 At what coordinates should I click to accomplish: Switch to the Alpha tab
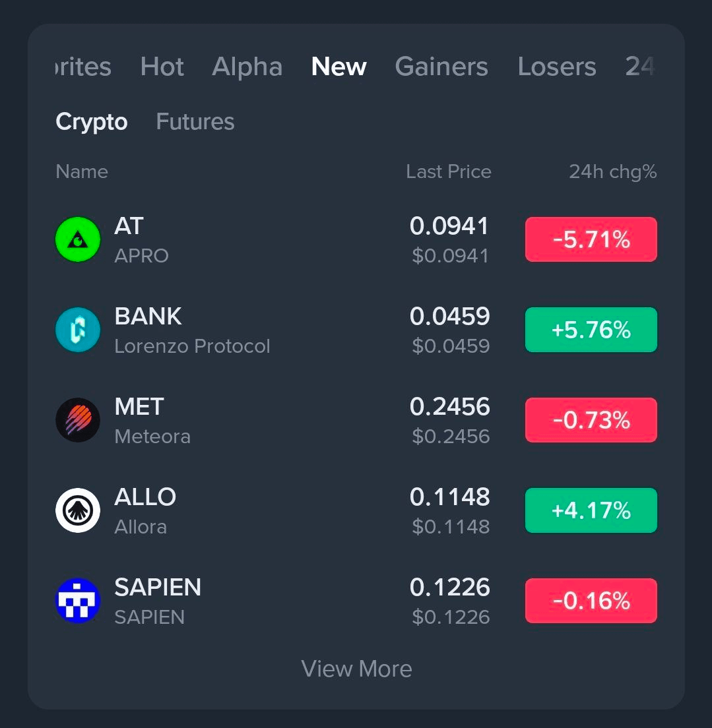(247, 67)
